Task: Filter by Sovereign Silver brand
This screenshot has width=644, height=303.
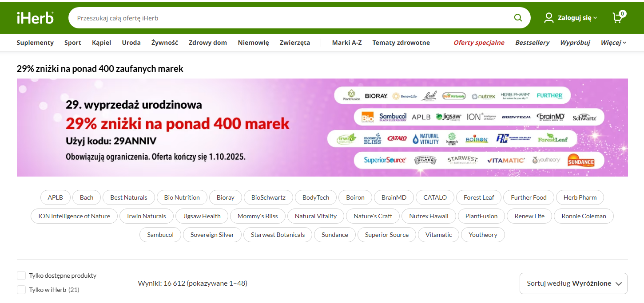Action: (x=212, y=235)
